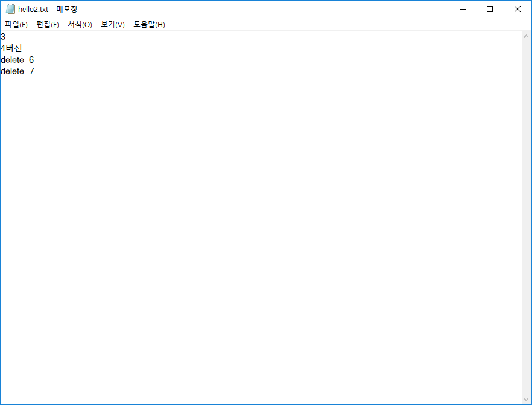The height and width of the screenshot is (405, 532).
Task: Close the hello2.txt Notepad window
Action: click(517, 9)
